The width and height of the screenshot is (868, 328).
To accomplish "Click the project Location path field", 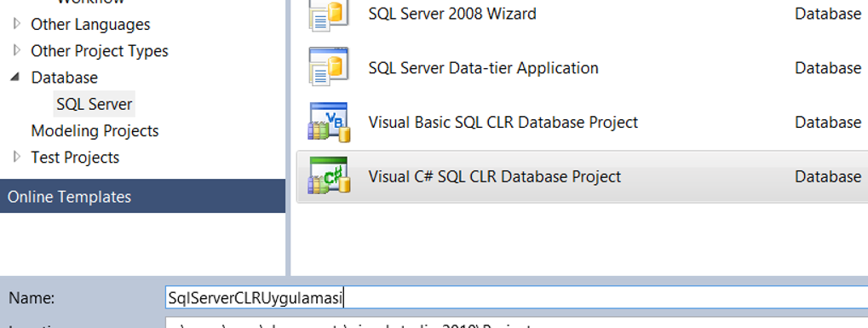I will point(516,324).
